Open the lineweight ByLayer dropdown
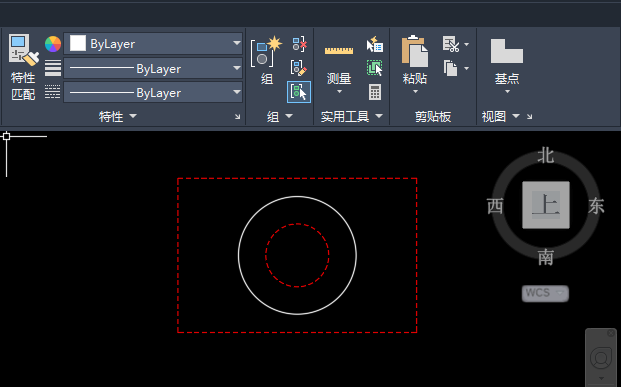This screenshot has height=387, width=621. [153, 69]
